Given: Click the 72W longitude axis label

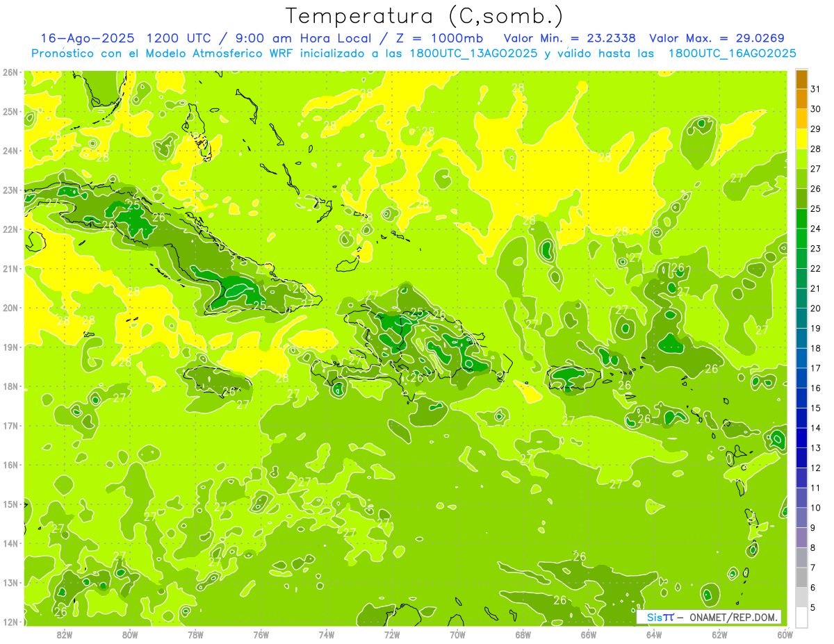Looking at the screenshot, I should [x=392, y=635].
